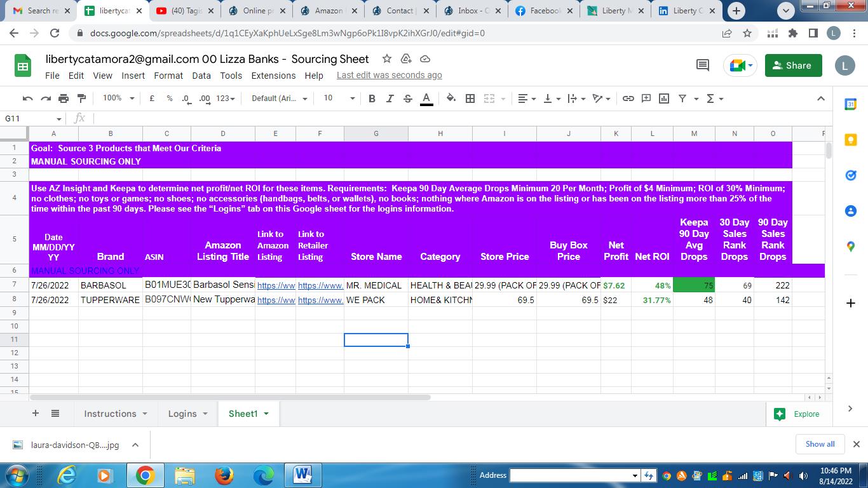This screenshot has width=868, height=488.
Task: Click Show all in downloads bar
Action: [820, 444]
